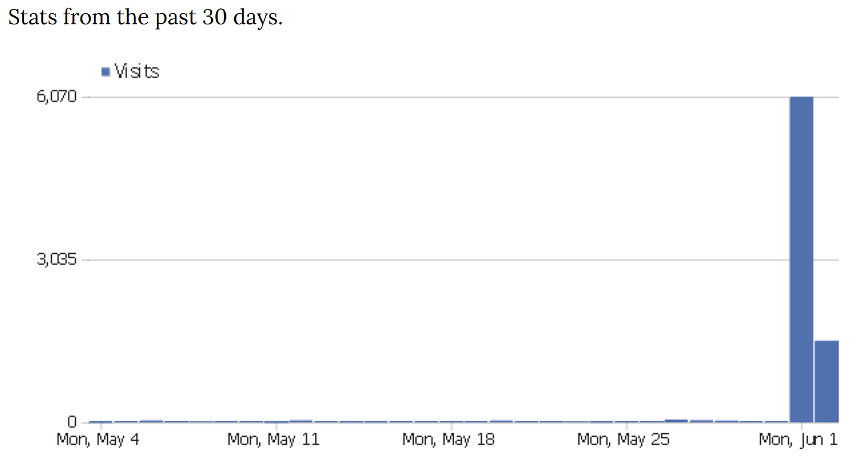Click the tiny bar above Mon, May 4
Screen dimensions: 868x466
point(101,421)
